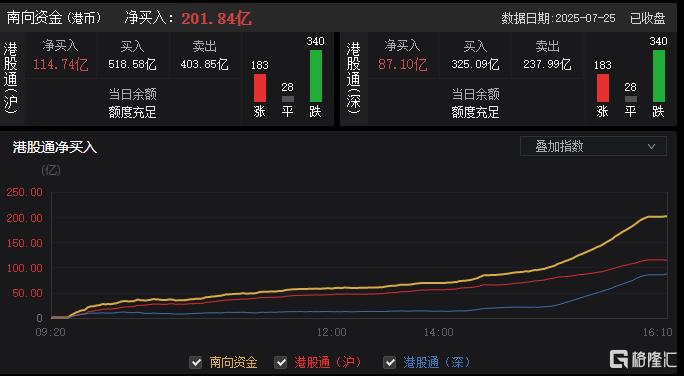Image resolution: width=684 pixels, height=376 pixels.
Task: Click the gray 平 bar in 港股通(沪) panel
Action: point(287,99)
